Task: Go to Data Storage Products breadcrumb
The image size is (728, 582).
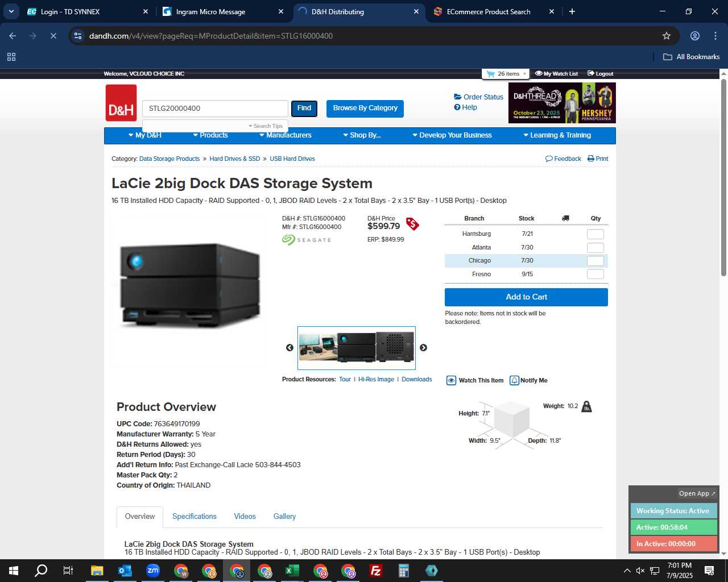Action: click(x=169, y=159)
